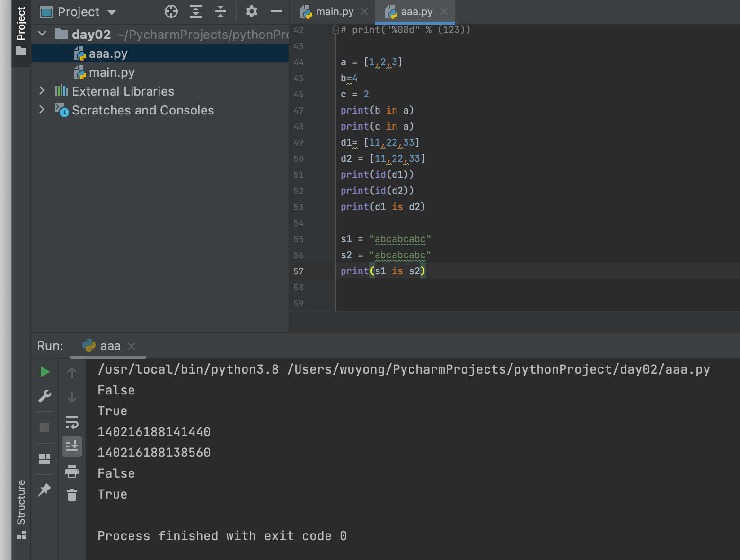The width and height of the screenshot is (740, 560).
Task: Pin the Run tab with pin icon
Action: pyautogui.click(x=44, y=490)
